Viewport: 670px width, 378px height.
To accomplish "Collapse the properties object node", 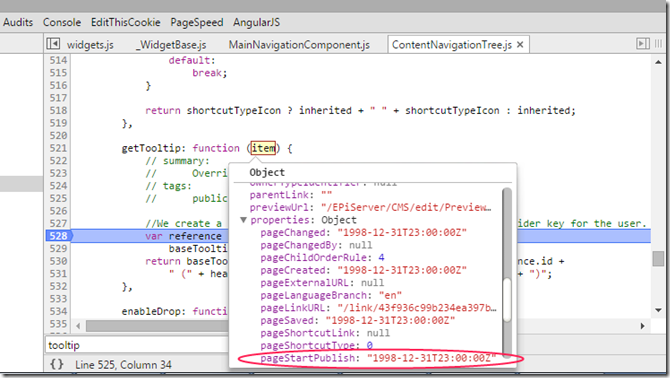I will 243,220.
